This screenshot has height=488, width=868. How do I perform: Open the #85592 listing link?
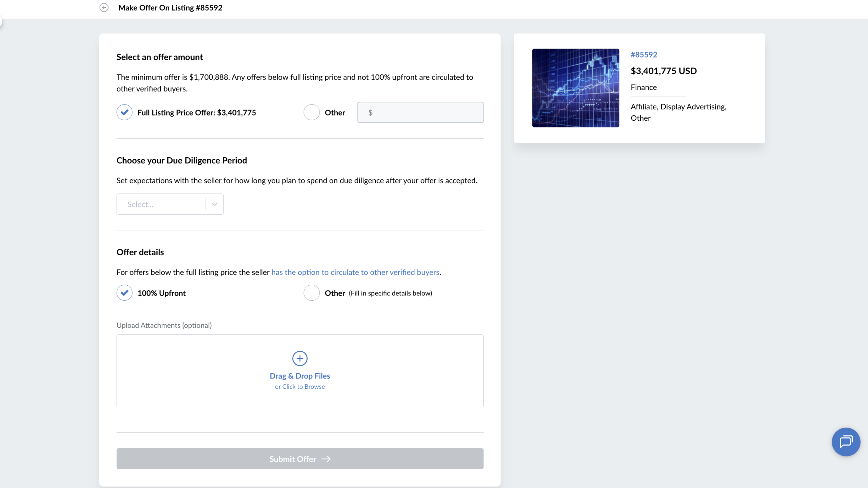[644, 55]
